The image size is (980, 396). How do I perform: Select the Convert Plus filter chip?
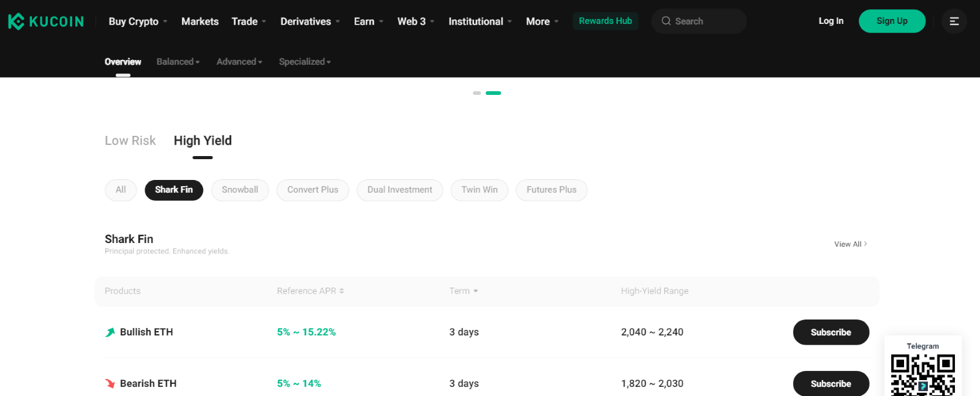(x=313, y=190)
